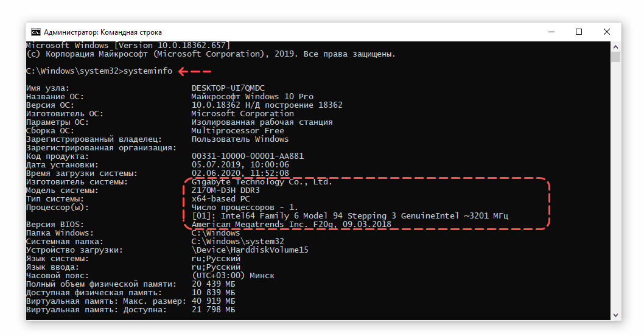This screenshot has height=336, width=644.
Task: Click system folder value 'C:\Windows\system32'
Action: coord(238,242)
